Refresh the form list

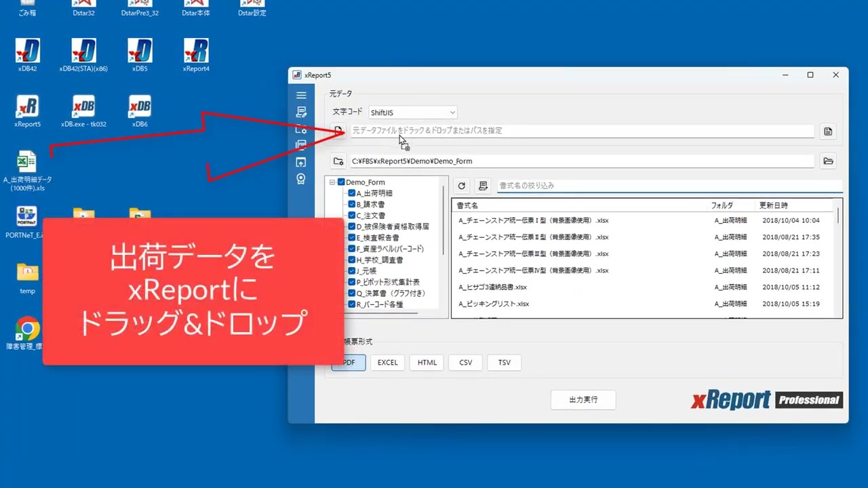point(462,186)
